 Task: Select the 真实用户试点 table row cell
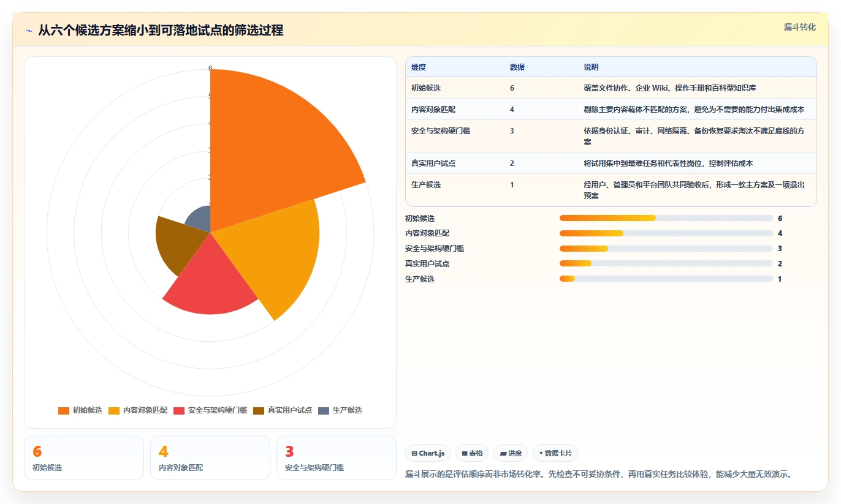[x=433, y=164]
